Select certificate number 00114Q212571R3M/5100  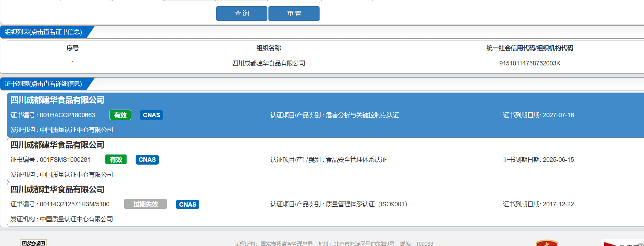[x=75, y=204]
